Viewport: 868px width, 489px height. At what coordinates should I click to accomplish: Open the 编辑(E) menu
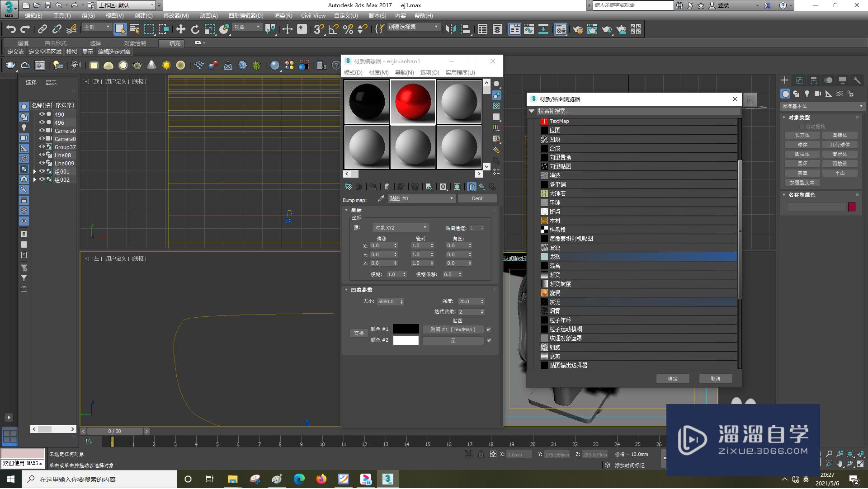click(x=33, y=16)
